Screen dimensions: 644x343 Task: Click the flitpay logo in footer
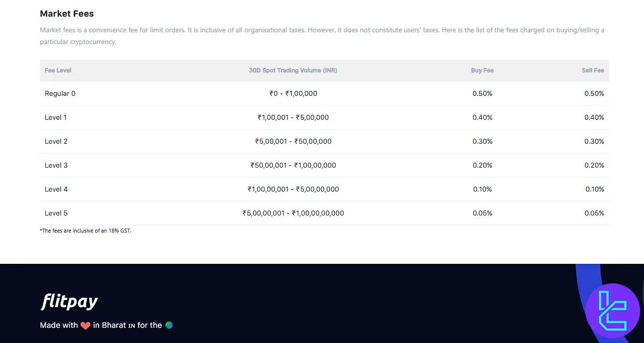point(69,302)
